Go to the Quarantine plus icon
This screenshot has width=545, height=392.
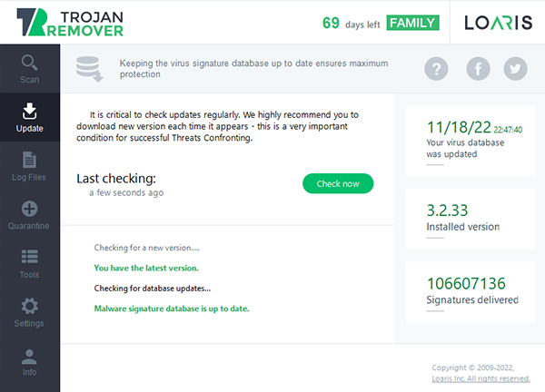(x=30, y=209)
